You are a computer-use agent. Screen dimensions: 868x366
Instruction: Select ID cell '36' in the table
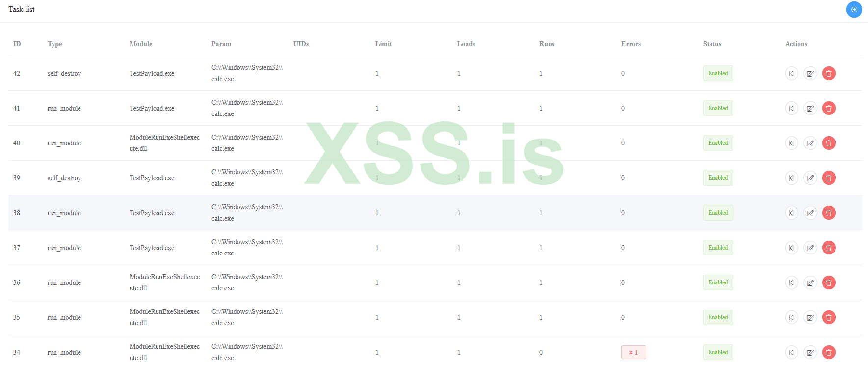[x=17, y=282]
